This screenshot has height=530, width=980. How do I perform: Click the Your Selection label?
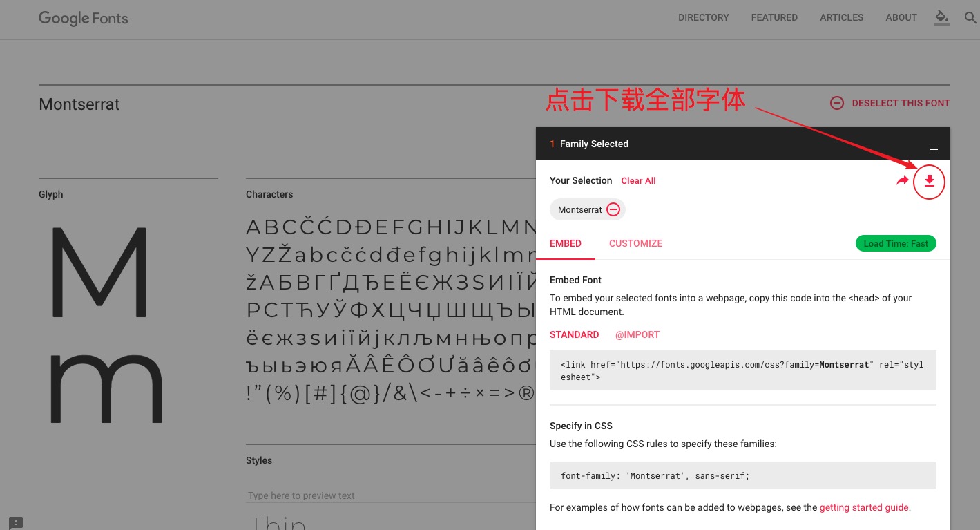pos(581,180)
